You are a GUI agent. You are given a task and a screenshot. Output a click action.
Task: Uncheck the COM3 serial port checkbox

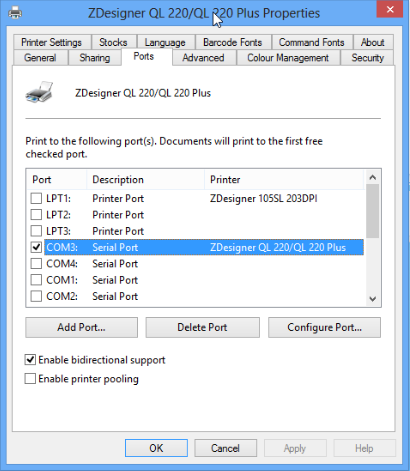(x=36, y=247)
